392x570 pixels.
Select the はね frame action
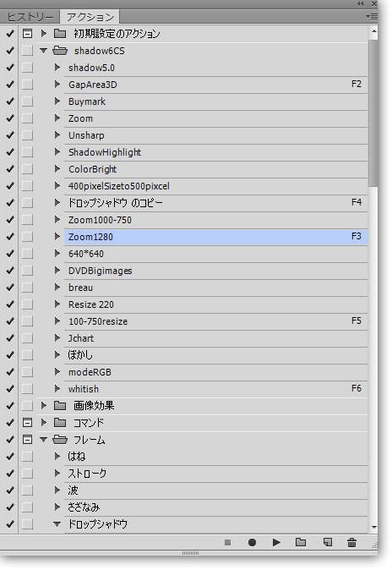click(x=215, y=457)
